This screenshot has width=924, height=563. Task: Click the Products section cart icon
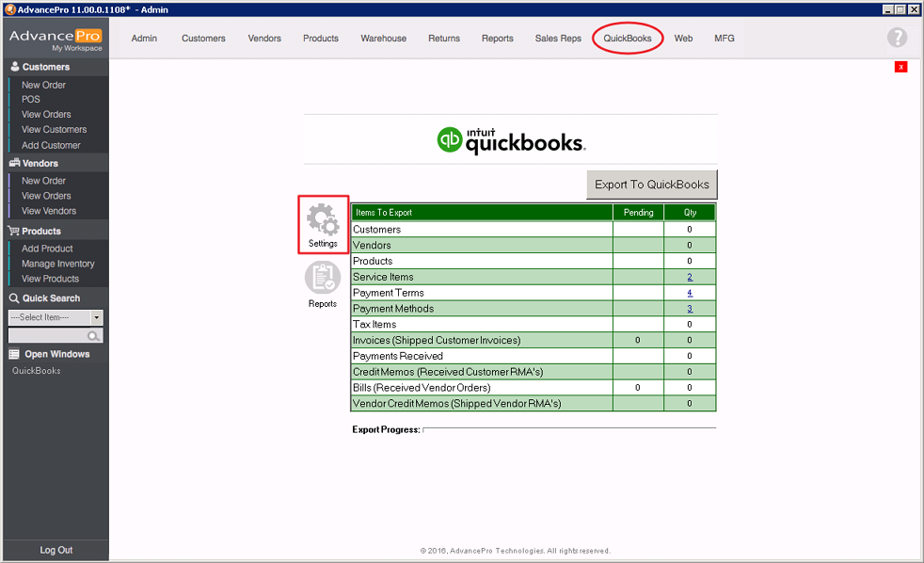14,231
